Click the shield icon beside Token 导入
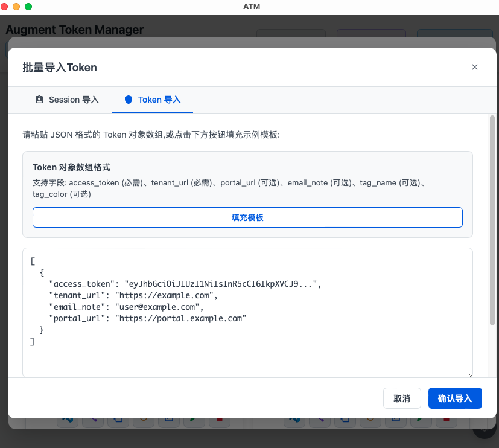 [x=128, y=100]
